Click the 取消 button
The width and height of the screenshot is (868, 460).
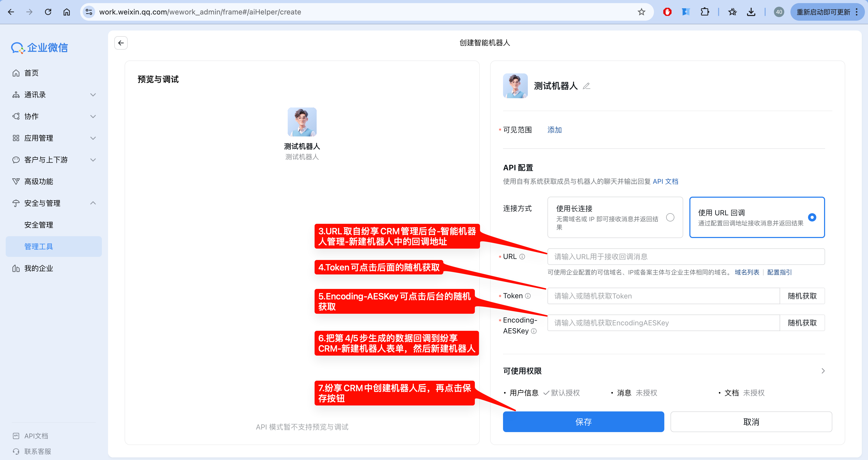[x=751, y=422]
